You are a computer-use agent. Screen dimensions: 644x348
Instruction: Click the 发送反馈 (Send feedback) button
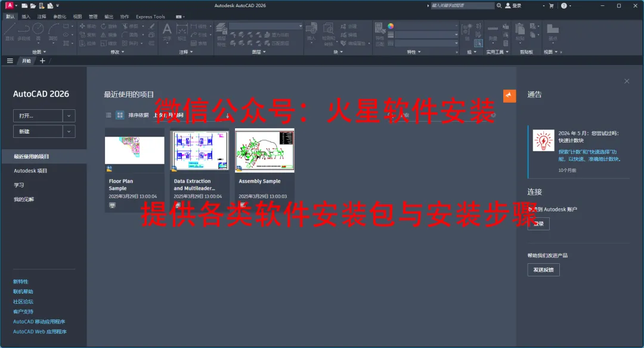tap(543, 270)
